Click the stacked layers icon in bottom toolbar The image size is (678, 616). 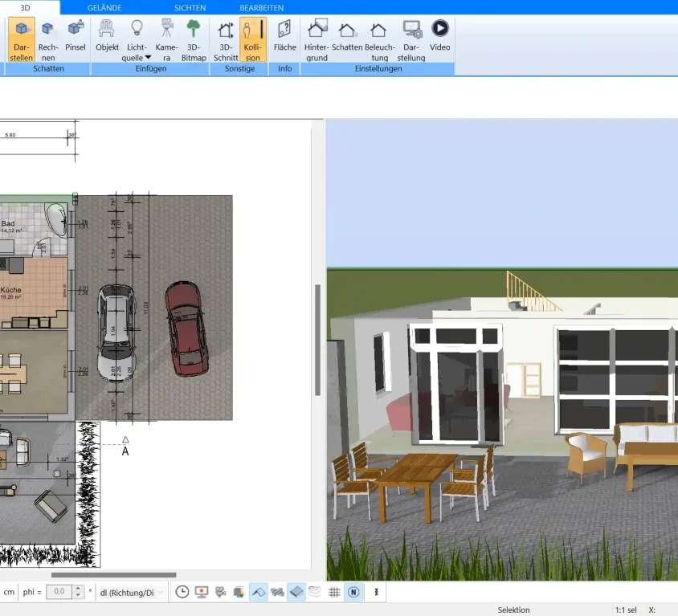[239, 592]
